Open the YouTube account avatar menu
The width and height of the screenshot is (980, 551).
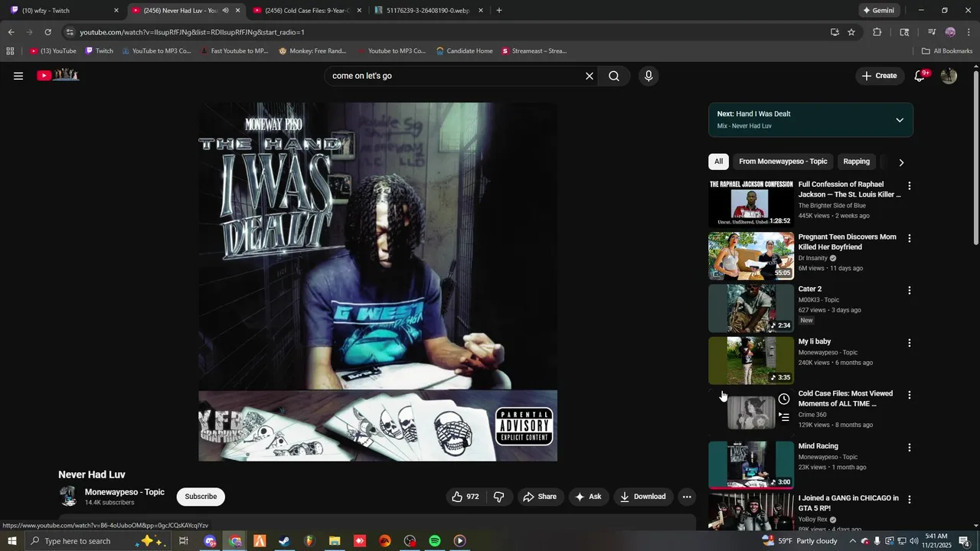(949, 76)
